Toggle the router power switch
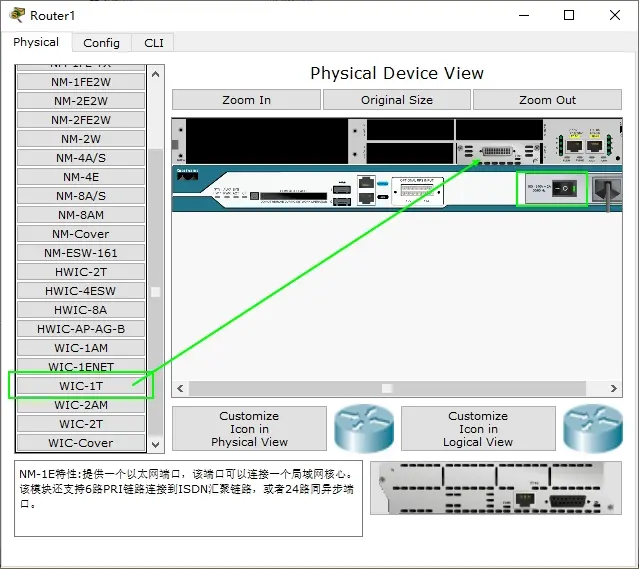The height and width of the screenshot is (569, 639). click(564, 188)
